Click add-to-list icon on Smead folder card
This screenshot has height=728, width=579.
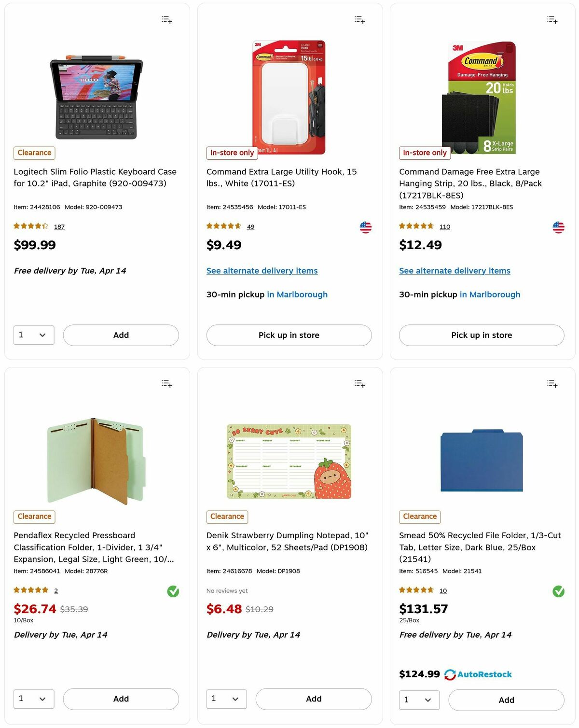[x=552, y=383]
